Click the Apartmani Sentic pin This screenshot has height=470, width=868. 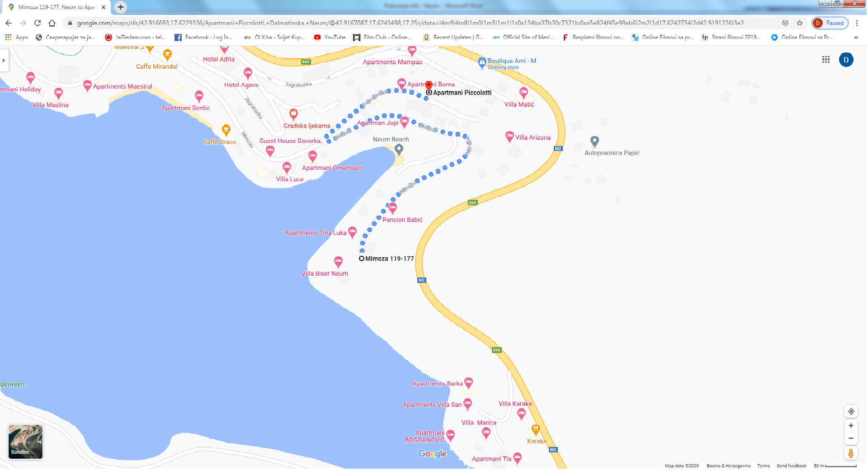tap(199, 96)
